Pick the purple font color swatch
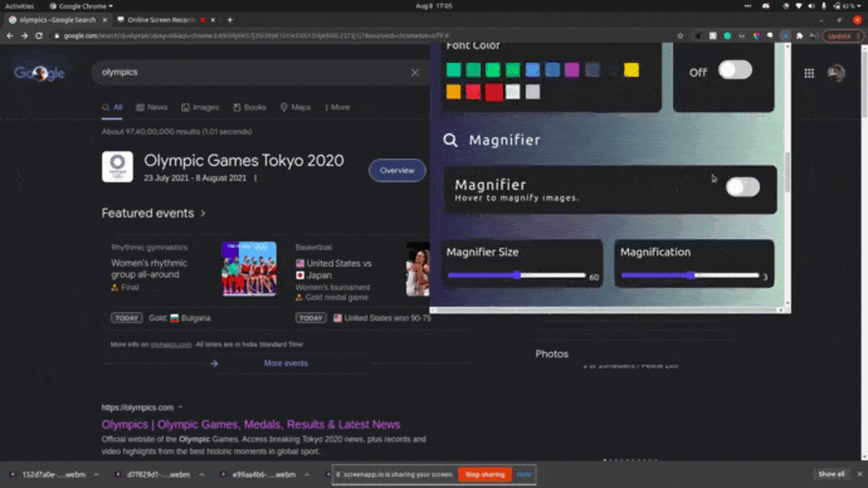Viewport: 868px width, 488px height. [x=572, y=69]
